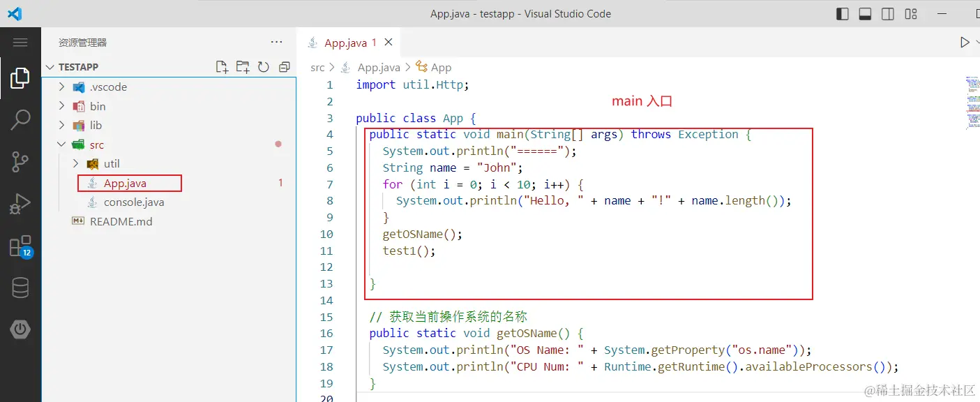Image resolution: width=980 pixels, height=402 pixels.
Task: Open the Spring Boot Dashboard icon
Action: pos(21,329)
